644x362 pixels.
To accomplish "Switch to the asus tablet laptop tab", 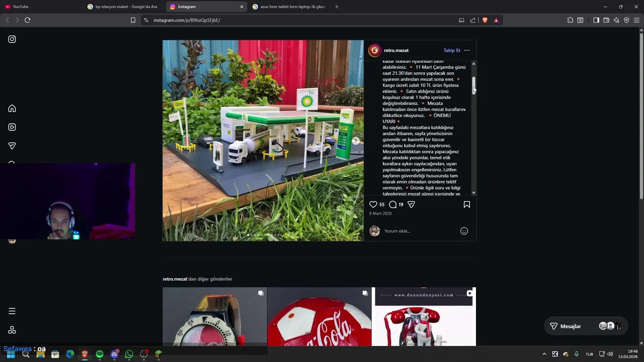I will point(289,7).
